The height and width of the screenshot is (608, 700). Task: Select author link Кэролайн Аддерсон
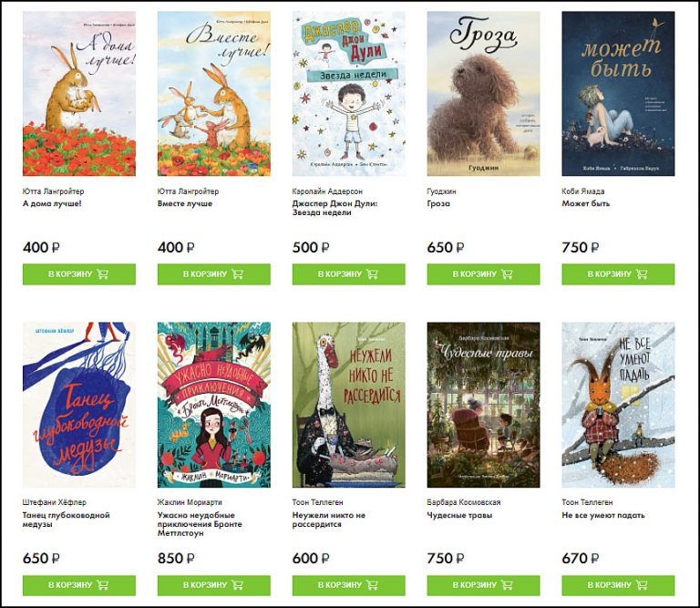click(327, 191)
